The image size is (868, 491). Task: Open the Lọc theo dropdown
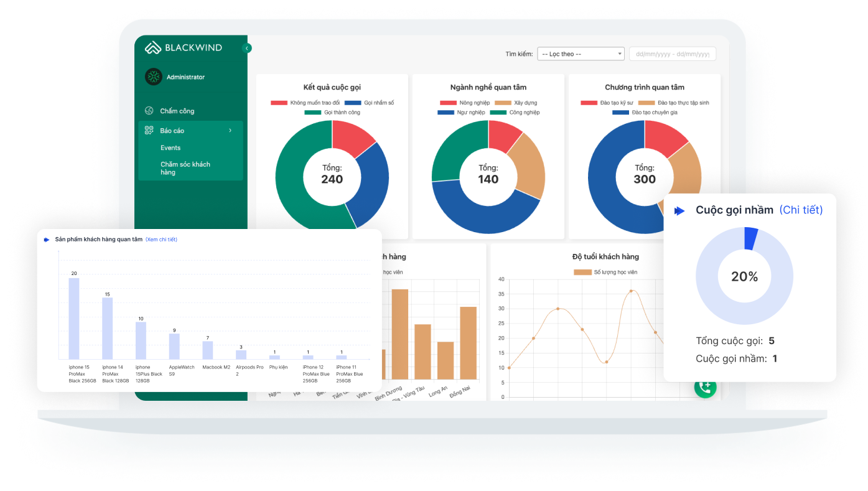580,54
